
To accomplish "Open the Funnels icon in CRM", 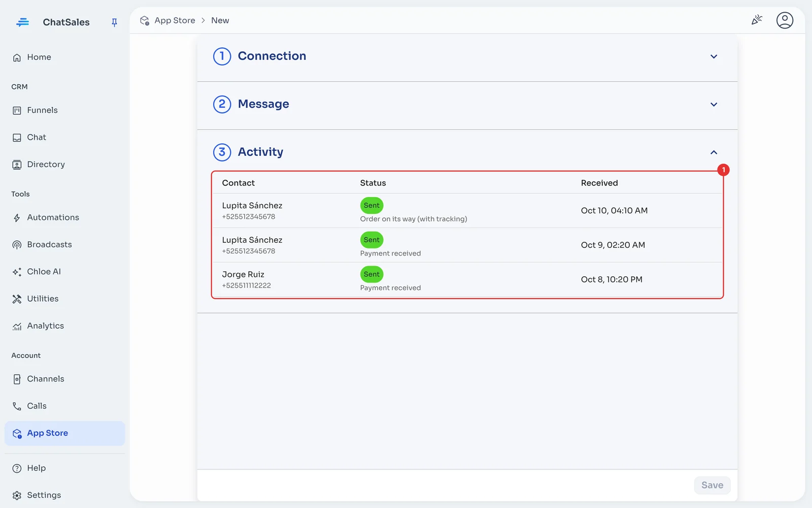I will click(17, 110).
